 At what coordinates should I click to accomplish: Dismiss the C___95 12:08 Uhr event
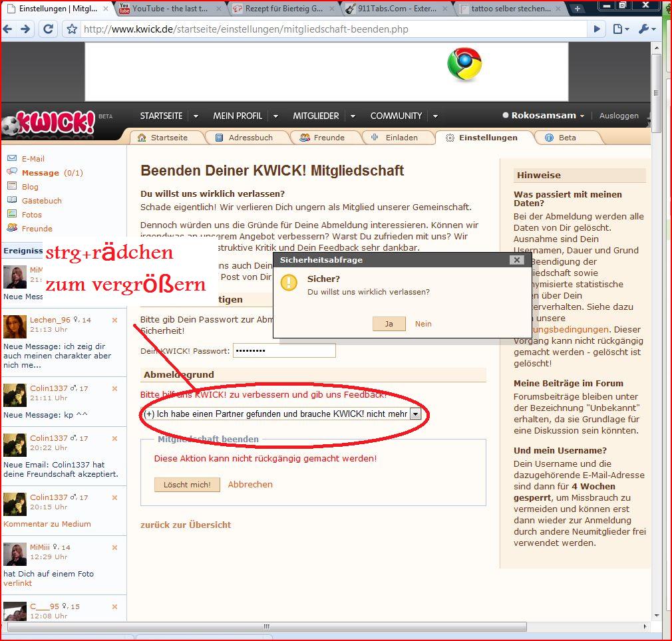pos(114,606)
